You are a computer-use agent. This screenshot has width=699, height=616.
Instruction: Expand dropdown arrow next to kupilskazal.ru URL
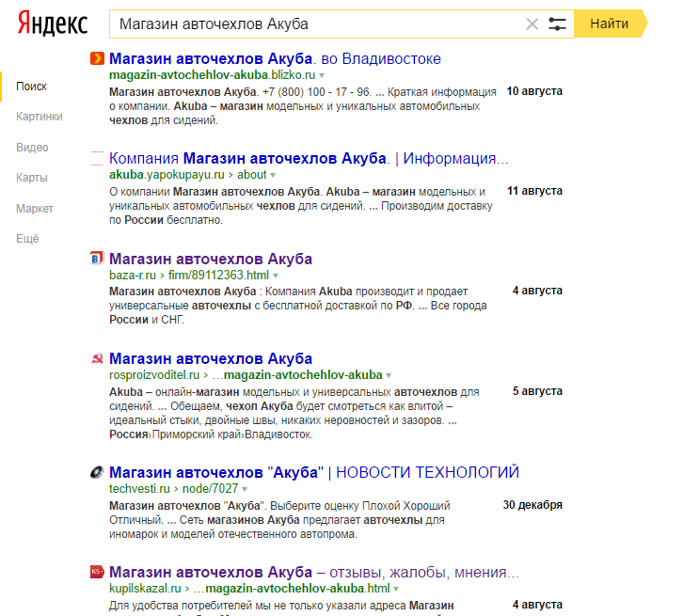396,589
